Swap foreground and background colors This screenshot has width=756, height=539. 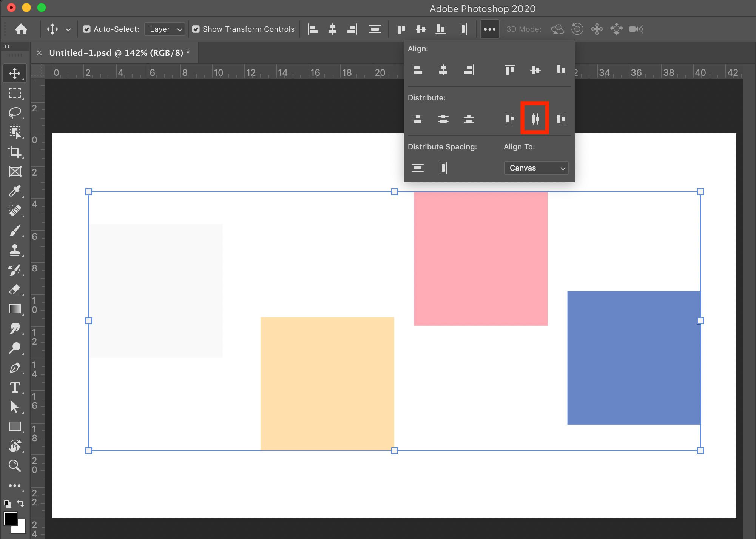[20, 504]
